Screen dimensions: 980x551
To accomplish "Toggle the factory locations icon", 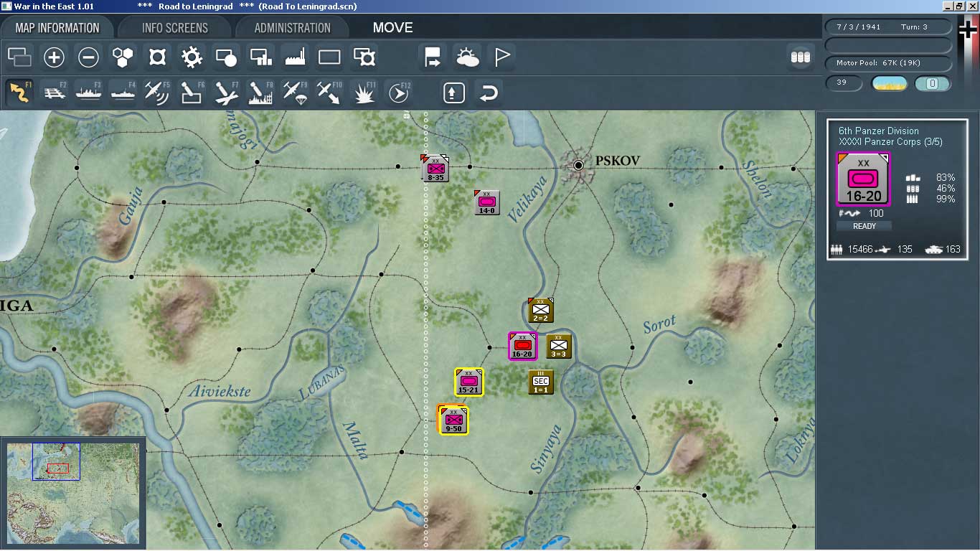I will pyautogui.click(x=295, y=57).
